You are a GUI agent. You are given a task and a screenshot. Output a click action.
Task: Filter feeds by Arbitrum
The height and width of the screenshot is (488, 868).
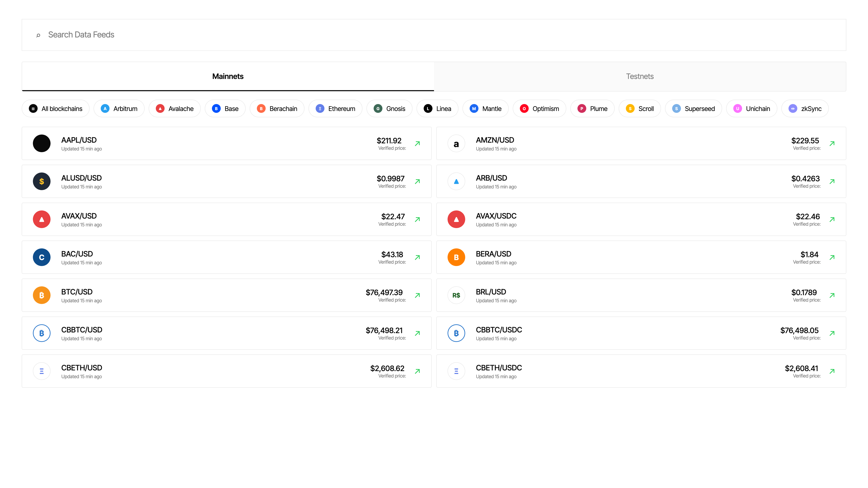119,108
